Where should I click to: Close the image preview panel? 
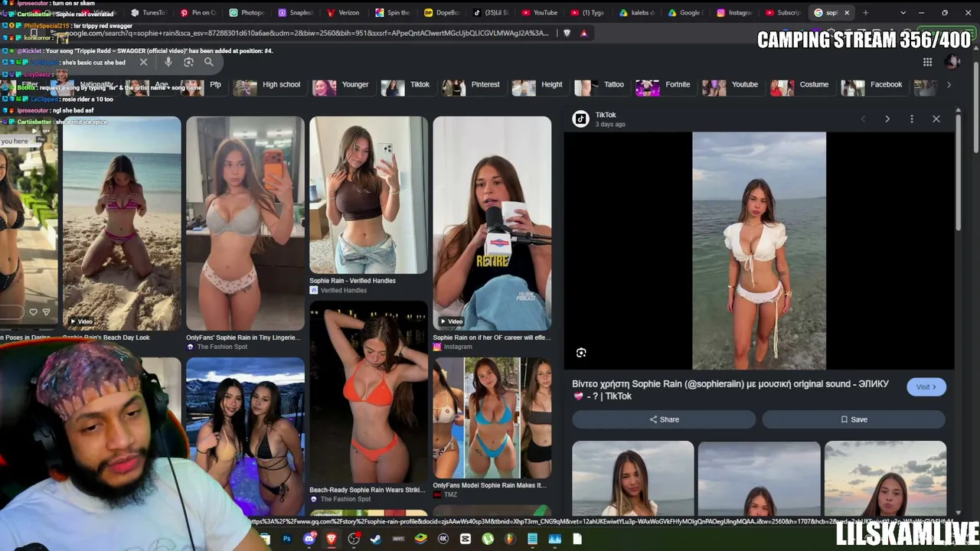[936, 119]
